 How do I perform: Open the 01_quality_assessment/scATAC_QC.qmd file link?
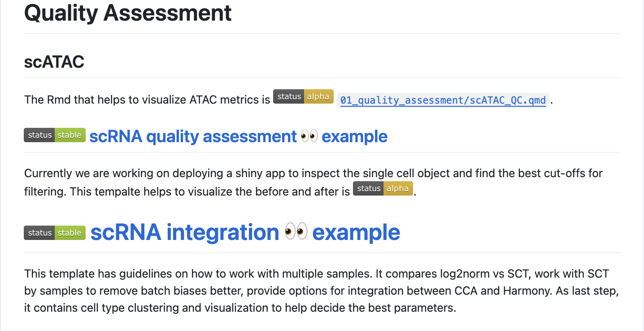tap(443, 100)
